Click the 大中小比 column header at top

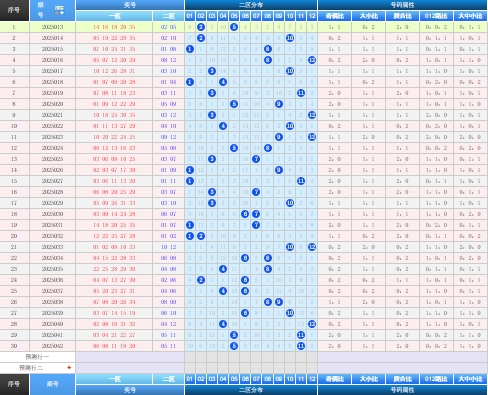(470, 16)
